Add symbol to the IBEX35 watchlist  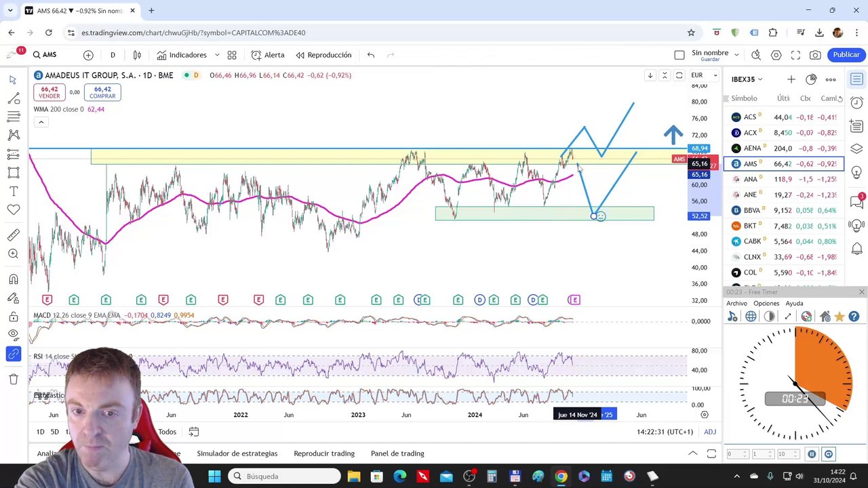click(x=791, y=79)
